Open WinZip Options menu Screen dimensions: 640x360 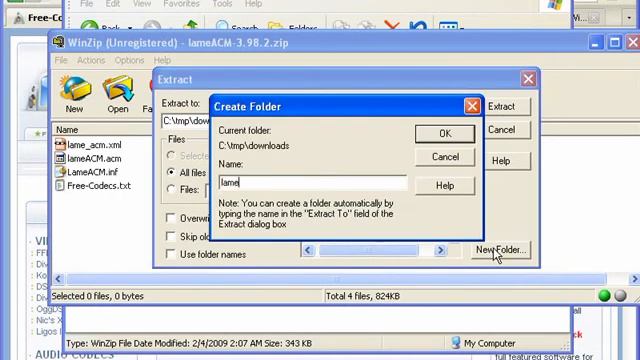pyautogui.click(x=129, y=60)
